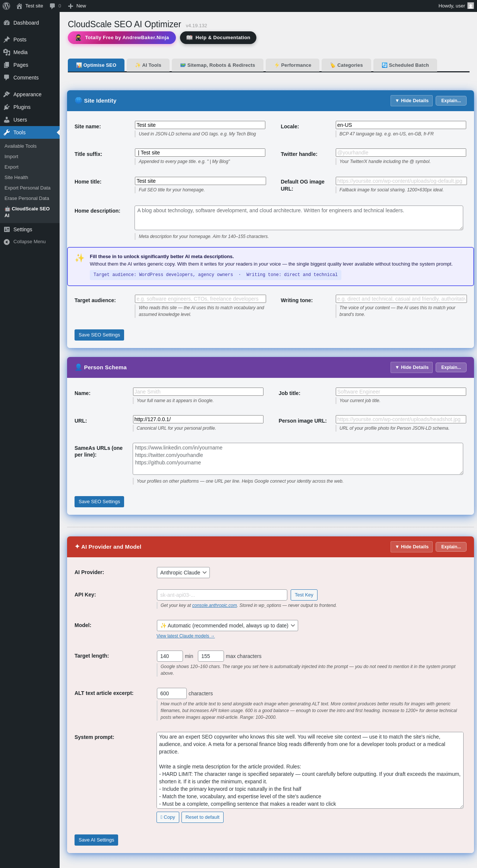Switch to the Optimise SEO tab
The image size is (477, 868).
tap(96, 65)
